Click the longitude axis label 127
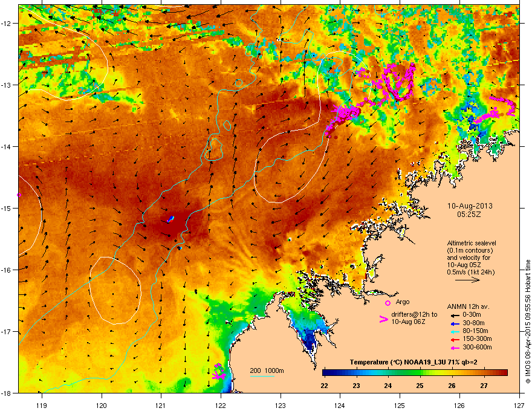The image size is (532, 411). [519, 405]
